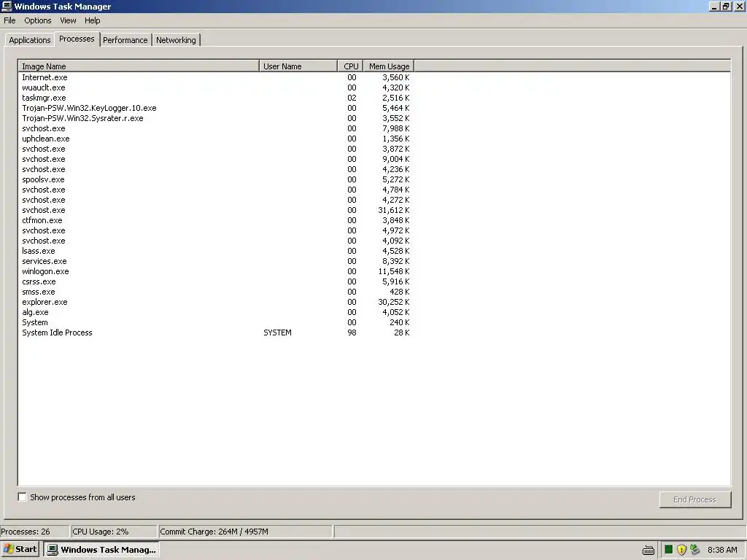Click Commit Charge status bar entry

[x=245, y=532]
